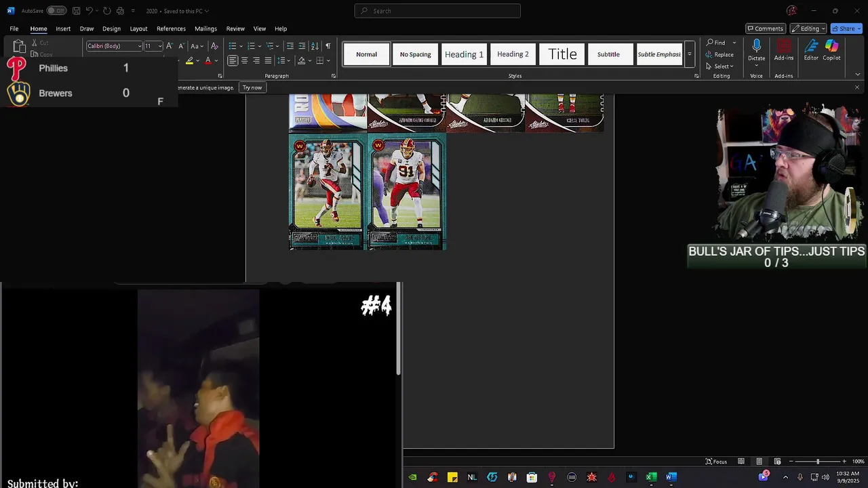
Task: Switch to the Insert tab
Action: [63, 28]
